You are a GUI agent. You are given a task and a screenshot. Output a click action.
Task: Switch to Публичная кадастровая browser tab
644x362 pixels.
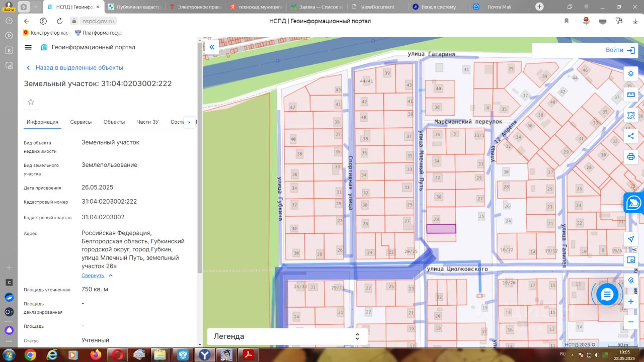coord(134,7)
